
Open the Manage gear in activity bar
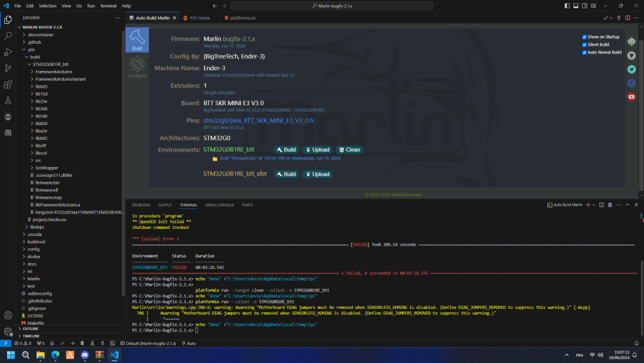click(8, 331)
